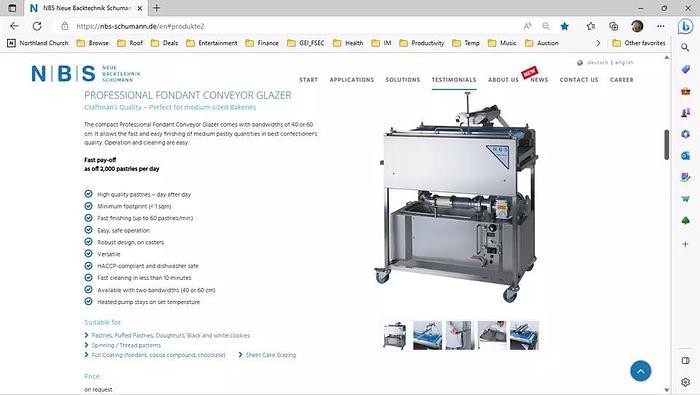
Task: Open Other favorites folder
Action: (x=639, y=43)
